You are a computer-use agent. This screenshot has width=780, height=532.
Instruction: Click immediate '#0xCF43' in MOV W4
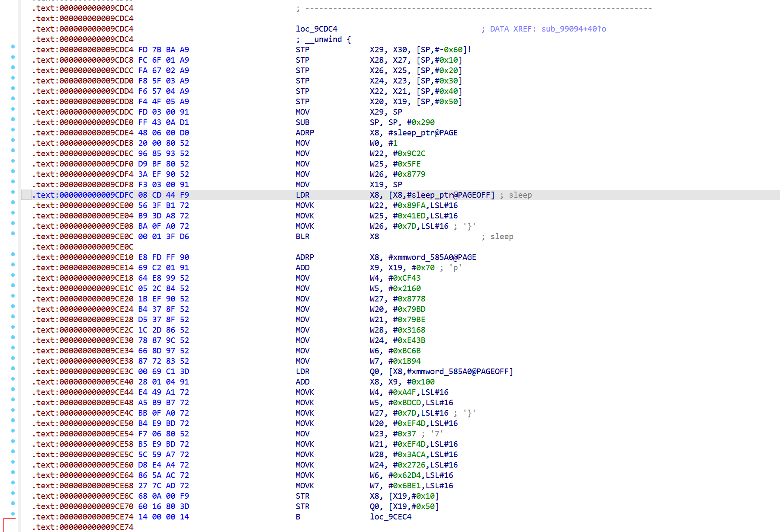(404, 278)
